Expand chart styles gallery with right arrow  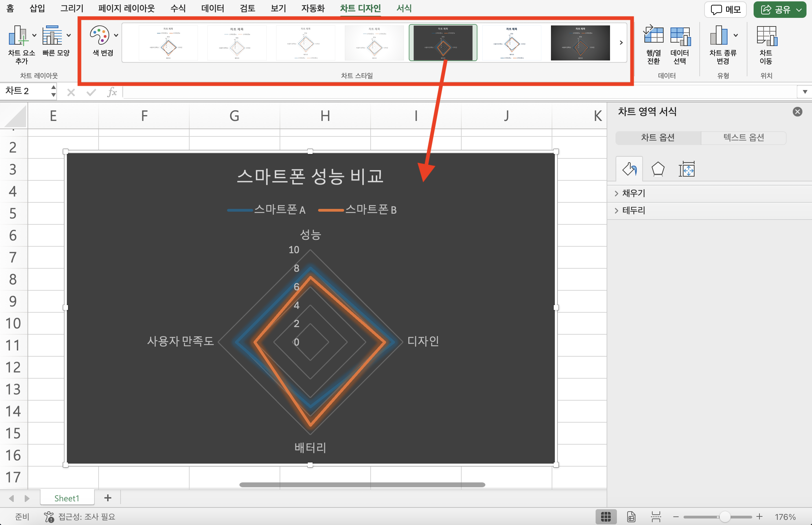pyautogui.click(x=621, y=43)
